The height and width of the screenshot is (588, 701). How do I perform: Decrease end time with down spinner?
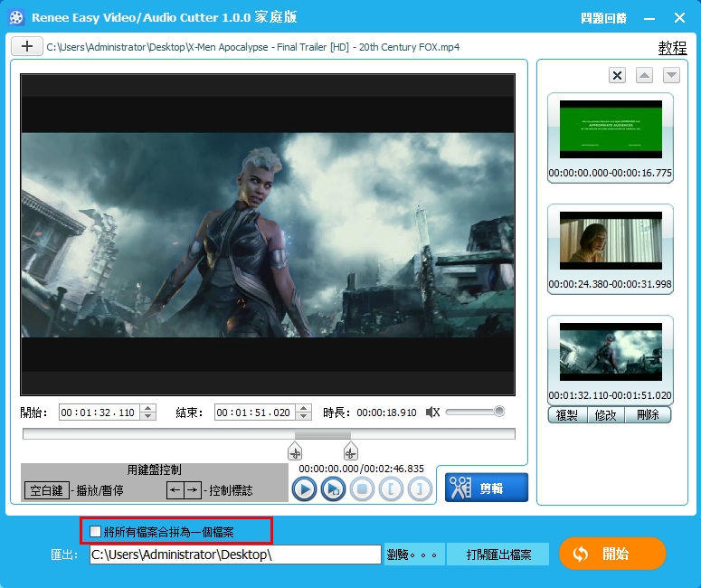coord(304,416)
